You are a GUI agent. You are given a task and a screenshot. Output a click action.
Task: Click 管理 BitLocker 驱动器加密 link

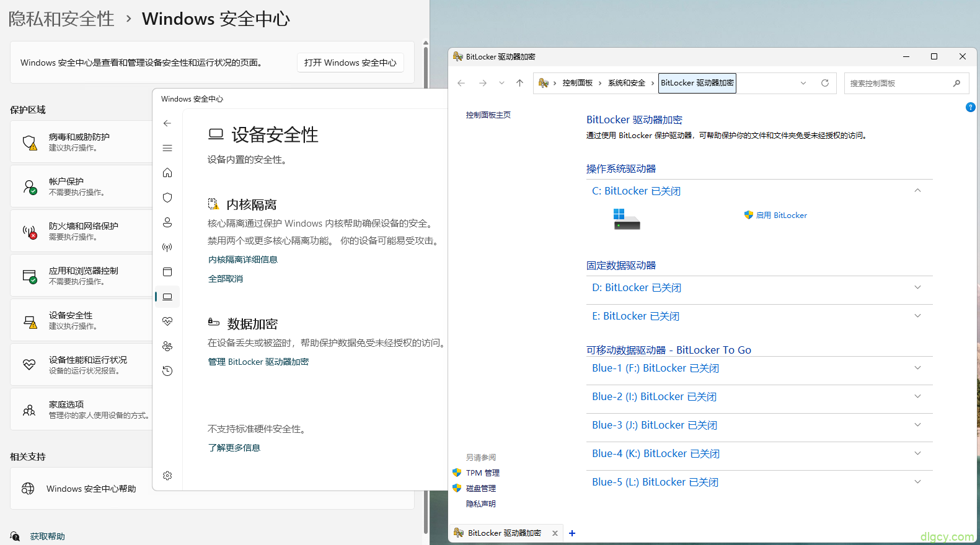[258, 362]
